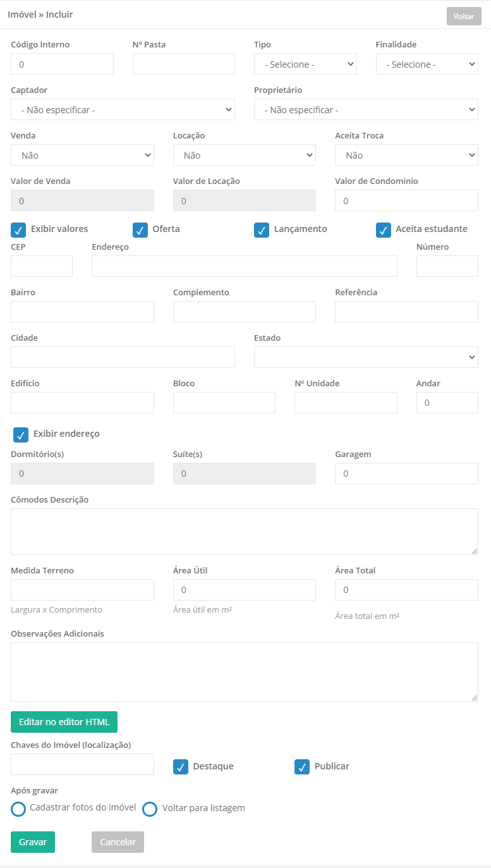Image resolution: width=491 pixels, height=868 pixels.
Task: Uncheck Aceita estudante option
Action: 384,230
